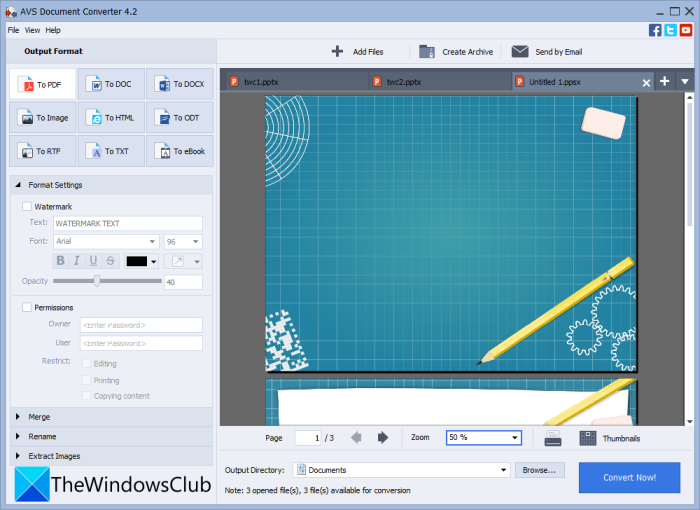Click the WATERMARK TEXT input field
This screenshot has width=700, height=510.
pos(128,223)
